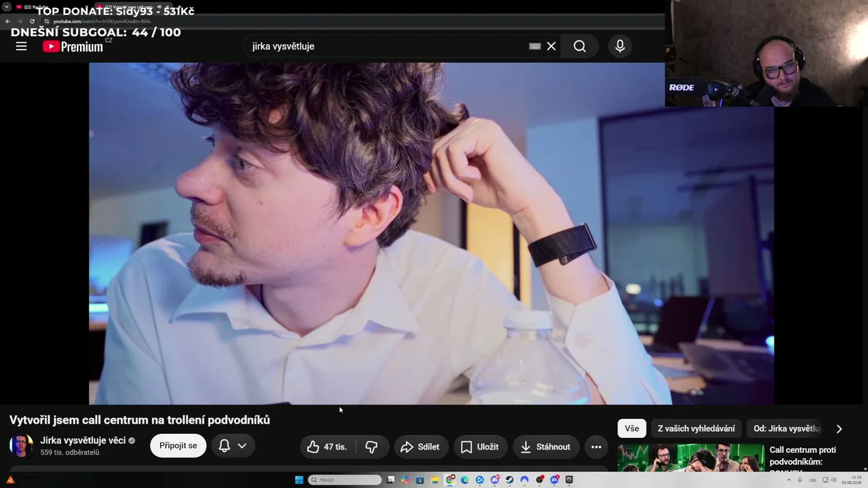The image size is (868, 488).
Task: Open the Jirka vysvětluje věci channel name
Action: point(83,440)
